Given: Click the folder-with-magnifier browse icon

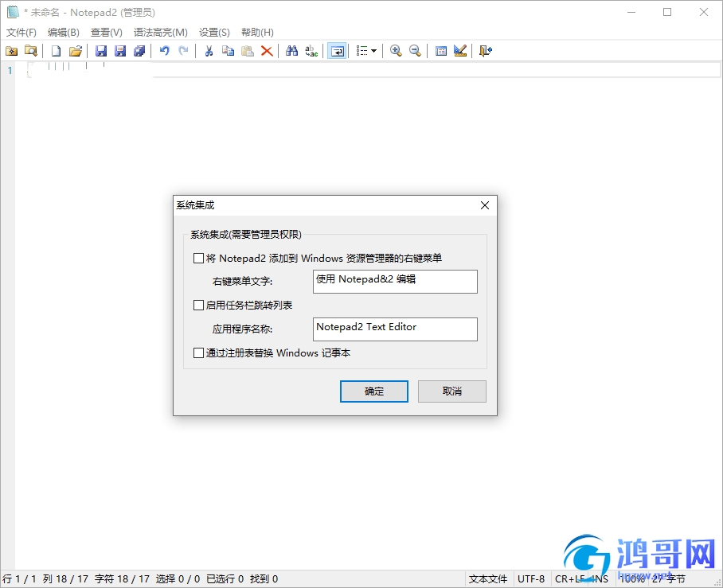Looking at the screenshot, I should click(x=31, y=51).
